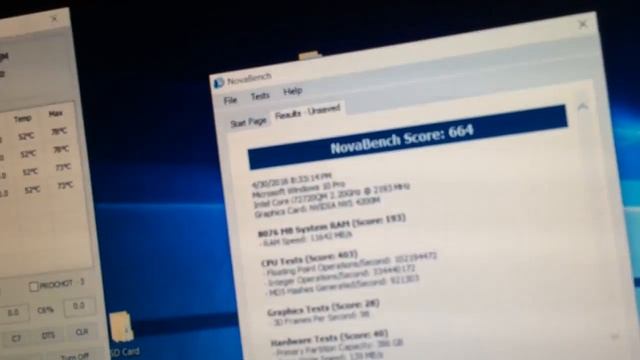The image size is (640, 360).
Task: Open the Help menu in NovaBench
Action: pyautogui.click(x=293, y=91)
